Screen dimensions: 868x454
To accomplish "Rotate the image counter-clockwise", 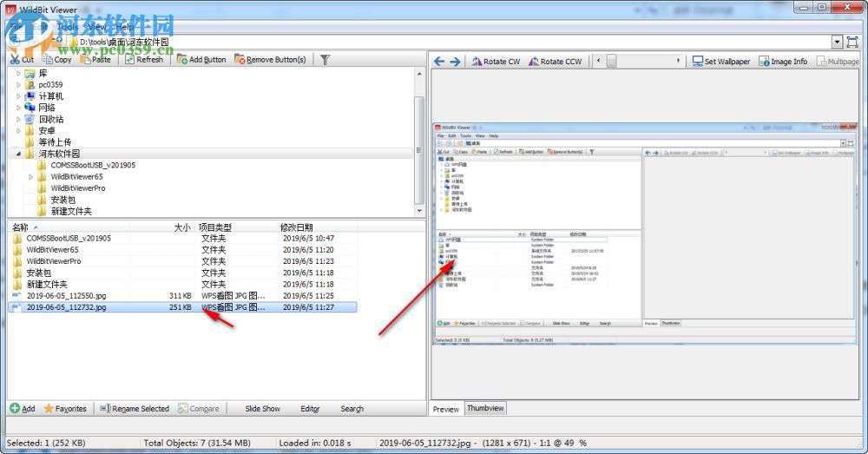I will point(556,62).
